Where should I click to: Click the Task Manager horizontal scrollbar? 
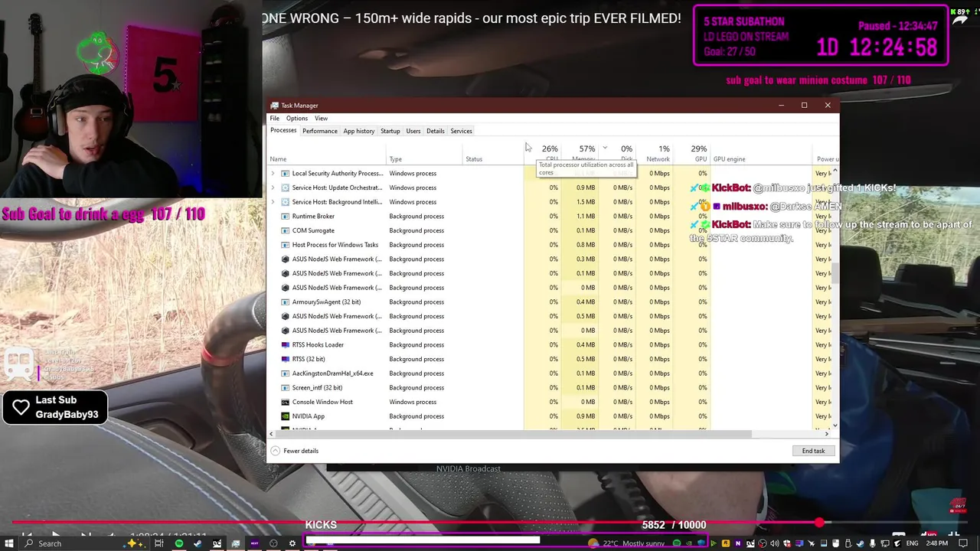coord(513,434)
